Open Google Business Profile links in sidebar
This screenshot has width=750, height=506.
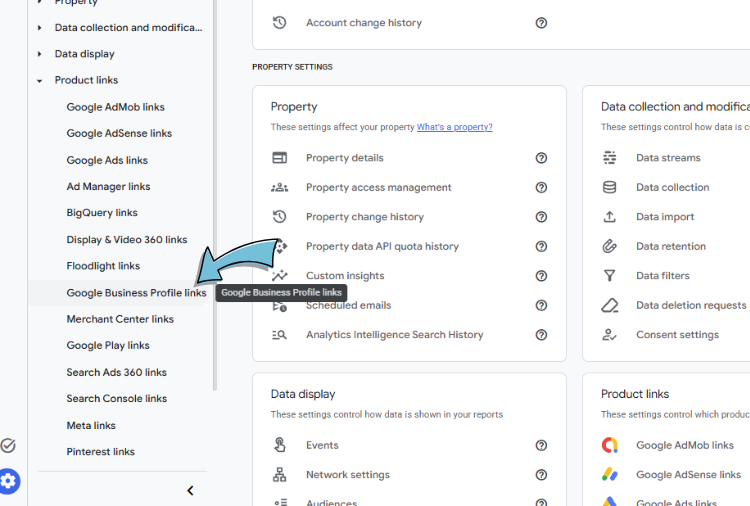pyautogui.click(x=136, y=293)
